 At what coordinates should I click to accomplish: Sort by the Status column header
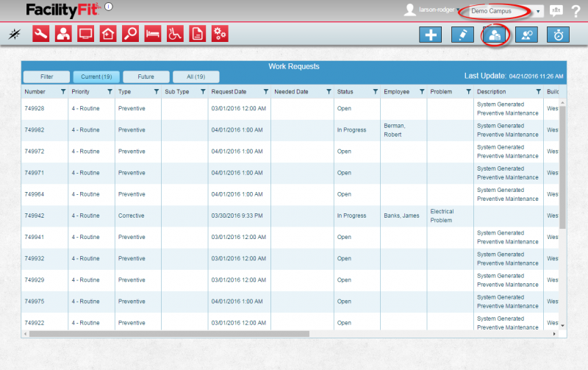point(345,91)
